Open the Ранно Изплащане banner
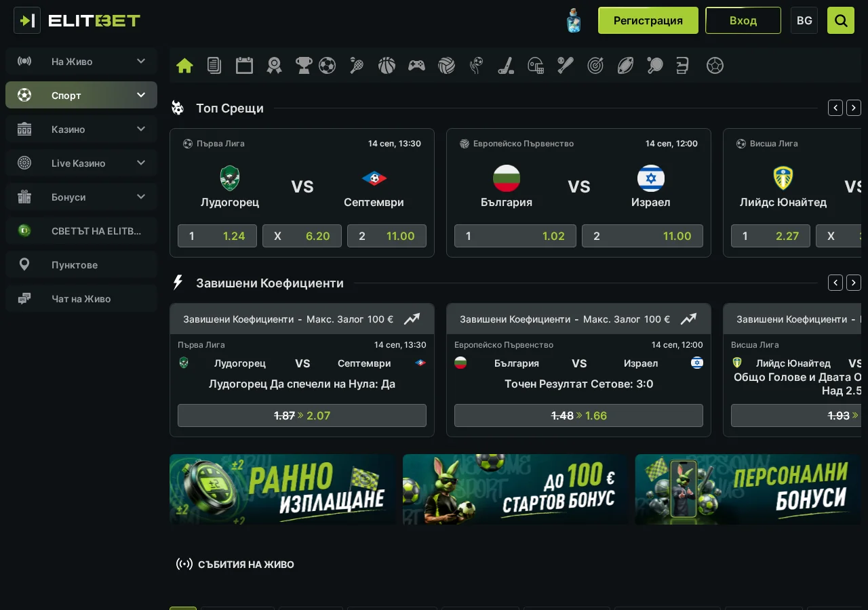The width and height of the screenshot is (868, 610). tap(282, 489)
